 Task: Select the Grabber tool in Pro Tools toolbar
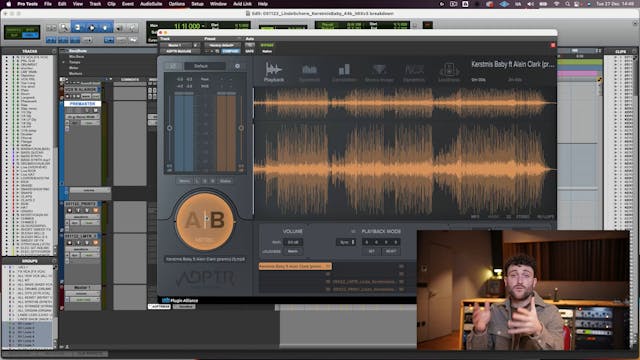pyautogui.click(x=105, y=28)
